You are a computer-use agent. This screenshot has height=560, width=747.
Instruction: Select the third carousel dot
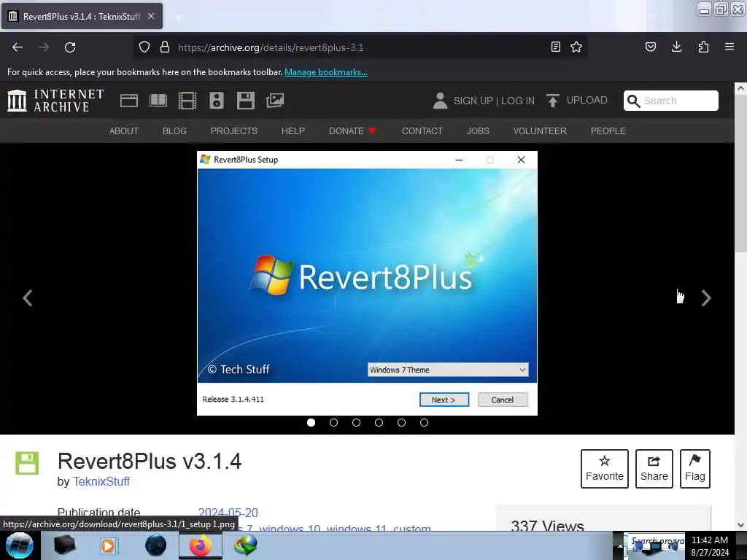(356, 422)
